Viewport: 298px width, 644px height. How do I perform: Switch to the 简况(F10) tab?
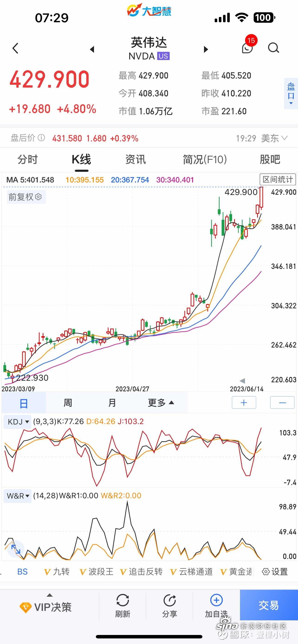[x=205, y=159]
